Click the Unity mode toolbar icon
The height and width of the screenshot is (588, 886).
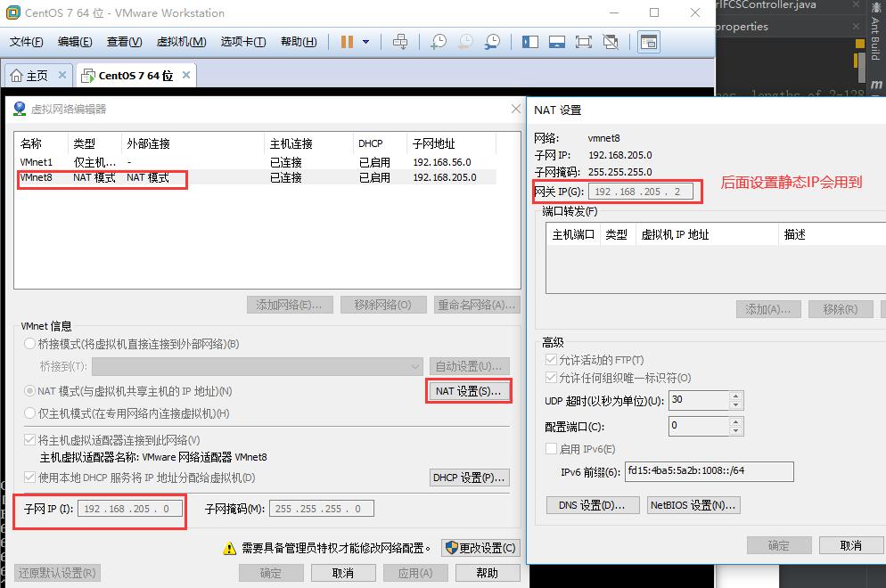click(611, 42)
